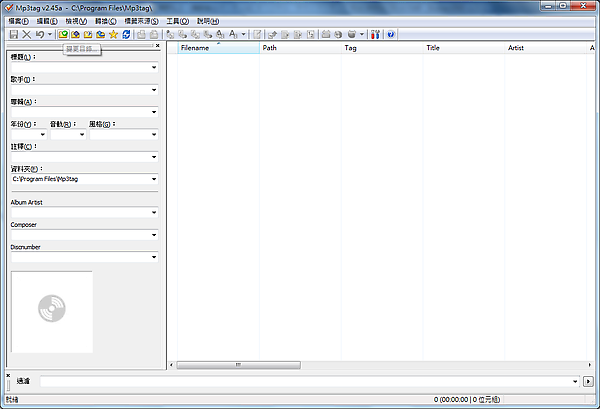Expand the Discnumber field dropdown
This screenshot has width=600, height=409.
[154, 257]
